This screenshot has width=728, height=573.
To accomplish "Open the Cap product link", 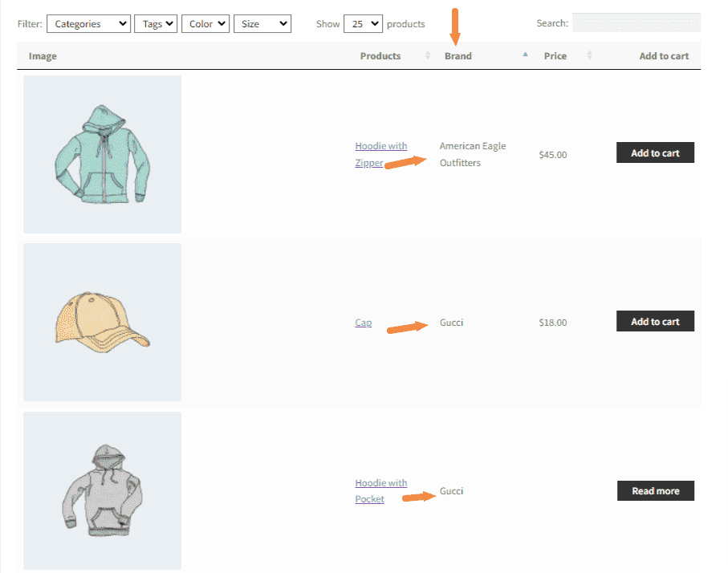I will [363, 323].
